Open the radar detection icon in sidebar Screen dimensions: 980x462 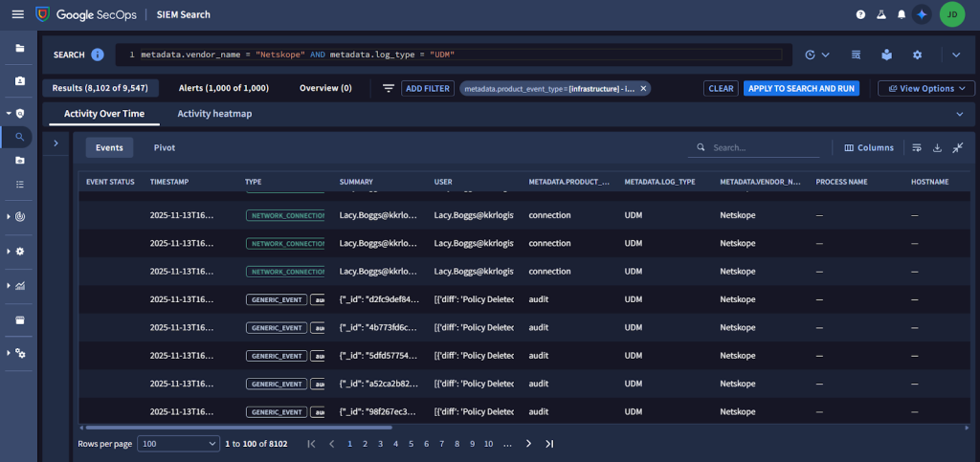(20, 216)
